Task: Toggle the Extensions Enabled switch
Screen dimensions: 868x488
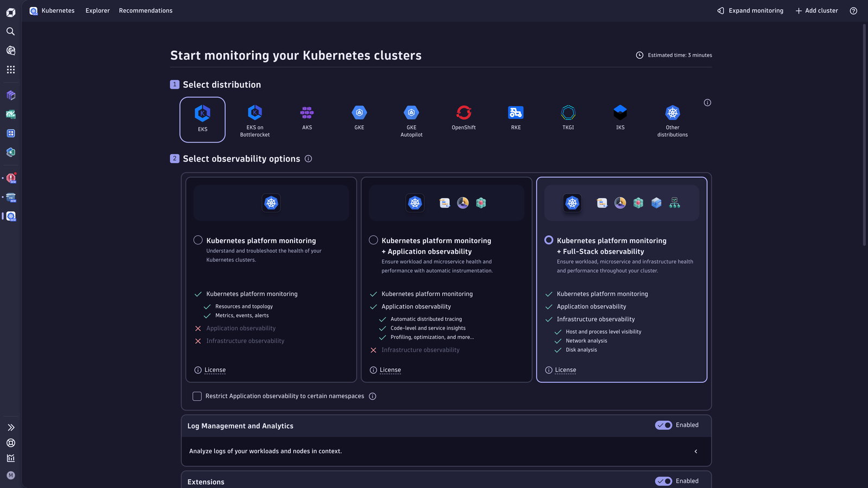Action: click(x=663, y=481)
